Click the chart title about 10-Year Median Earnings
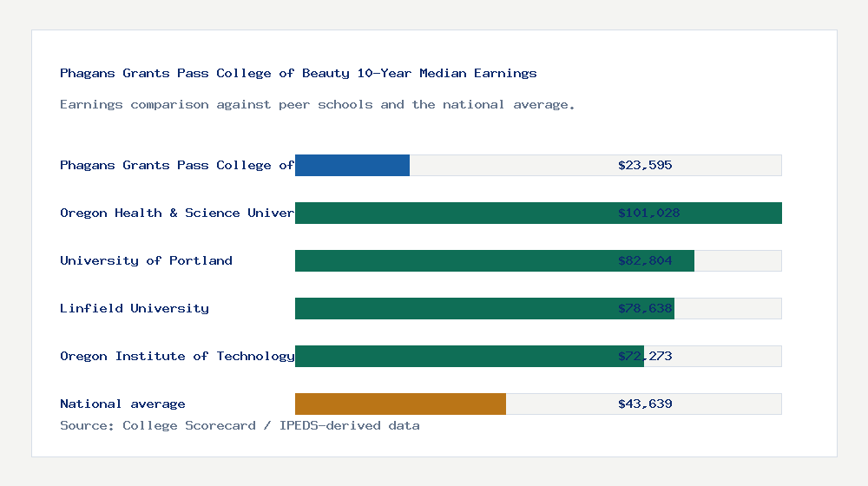This screenshot has width=868, height=486. (x=299, y=73)
